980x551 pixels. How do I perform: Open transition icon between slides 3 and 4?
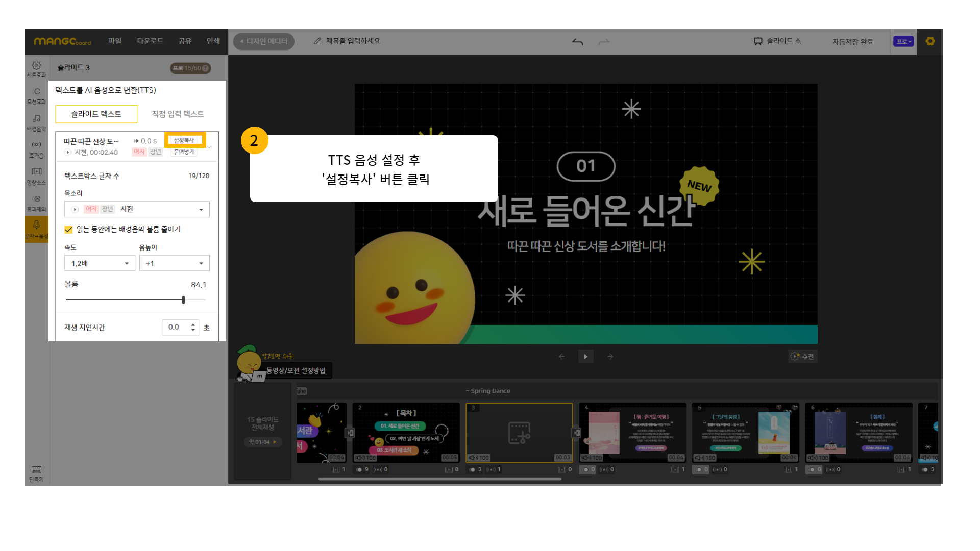pos(576,433)
